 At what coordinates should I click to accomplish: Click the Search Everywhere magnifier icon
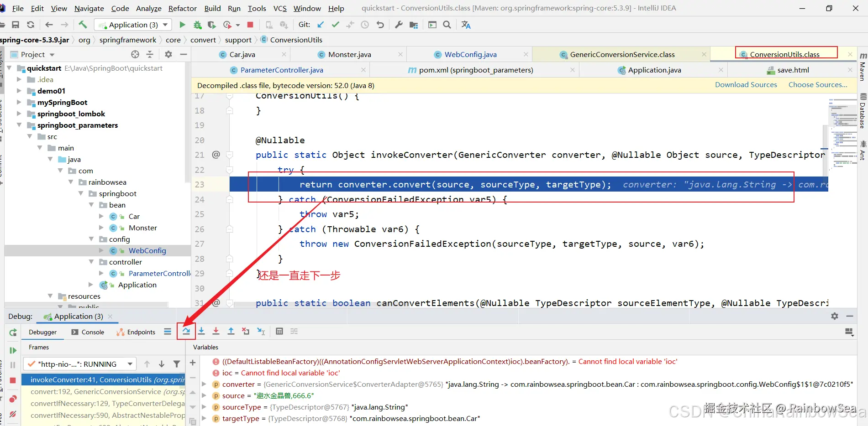[x=447, y=25]
